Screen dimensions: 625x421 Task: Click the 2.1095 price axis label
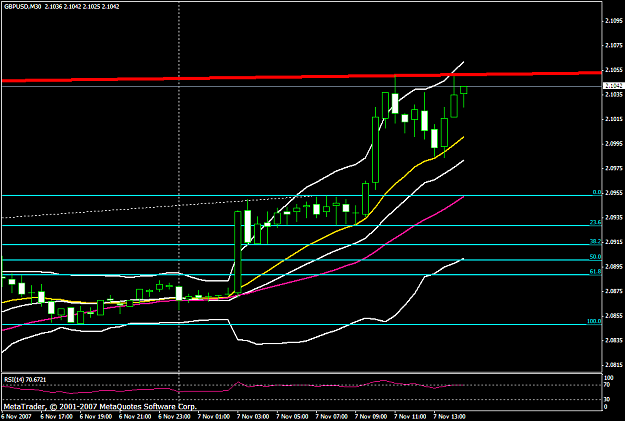coord(614,20)
